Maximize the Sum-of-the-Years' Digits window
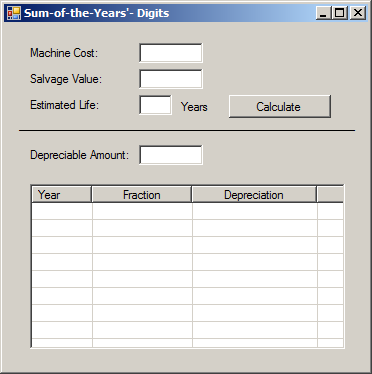Viewport: 372px width, 374px height. (x=340, y=13)
